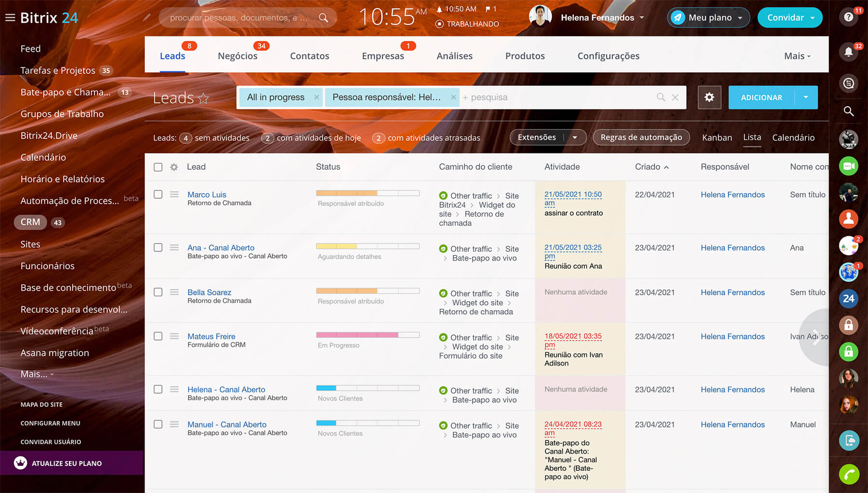Click the hamburger menu icon beside Bitrix
This screenshot has height=493, width=868.
click(x=10, y=18)
